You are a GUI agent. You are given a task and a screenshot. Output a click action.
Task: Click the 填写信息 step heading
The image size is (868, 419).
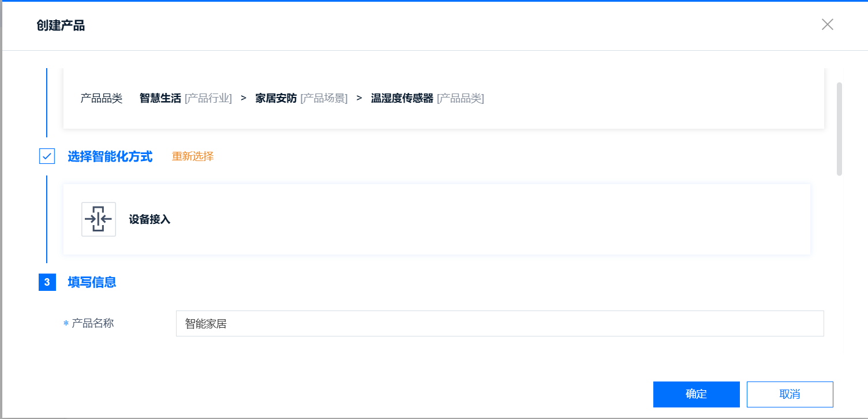point(92,282)
